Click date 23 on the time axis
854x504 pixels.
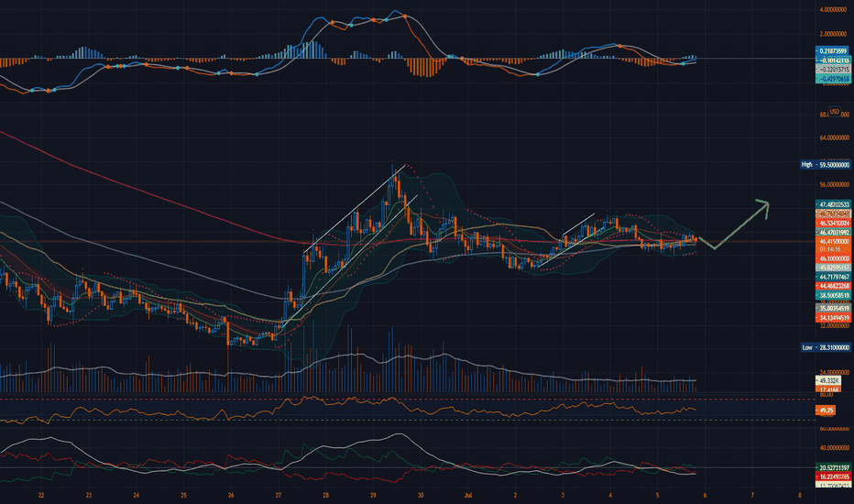[89, 496]
